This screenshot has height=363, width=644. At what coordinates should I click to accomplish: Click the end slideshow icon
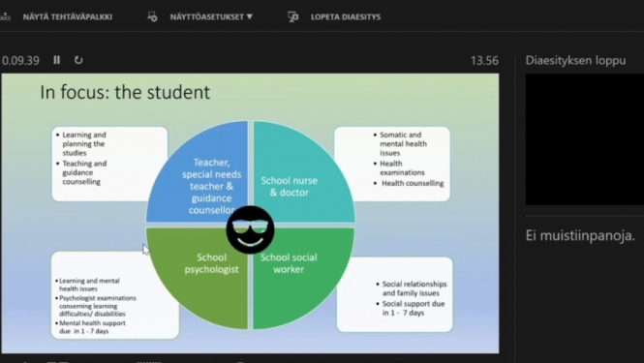[x=292, y=16]
